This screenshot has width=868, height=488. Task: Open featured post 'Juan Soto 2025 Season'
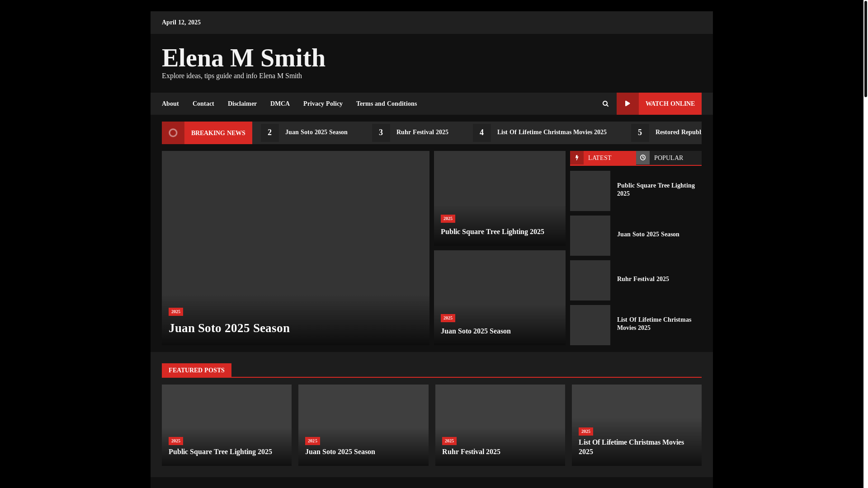click(340, 452)
